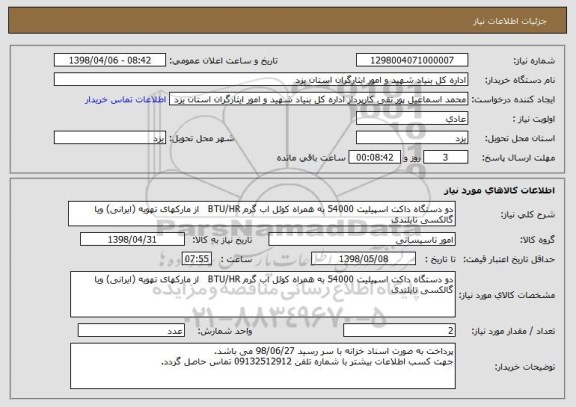The image size is (576, 407).
Task: Click the label نام دستگاه خریدار
Action: pyautogui.click(x=520, y=80)
